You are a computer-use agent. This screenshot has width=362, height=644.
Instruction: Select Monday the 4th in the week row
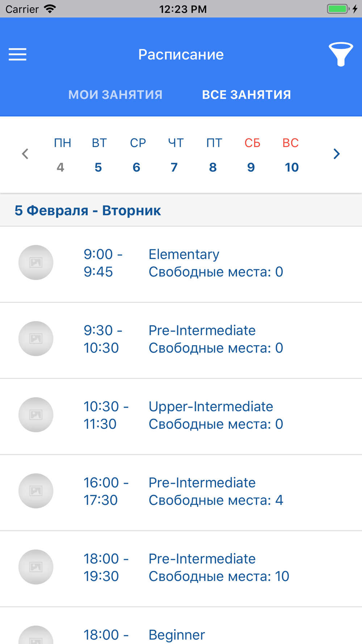click(x=61, y=155)
